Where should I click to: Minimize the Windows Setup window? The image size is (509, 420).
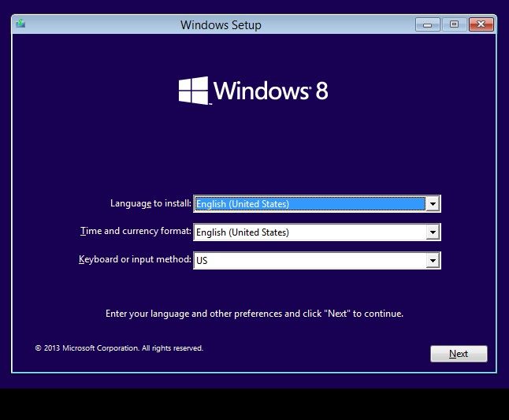(428, 24)
